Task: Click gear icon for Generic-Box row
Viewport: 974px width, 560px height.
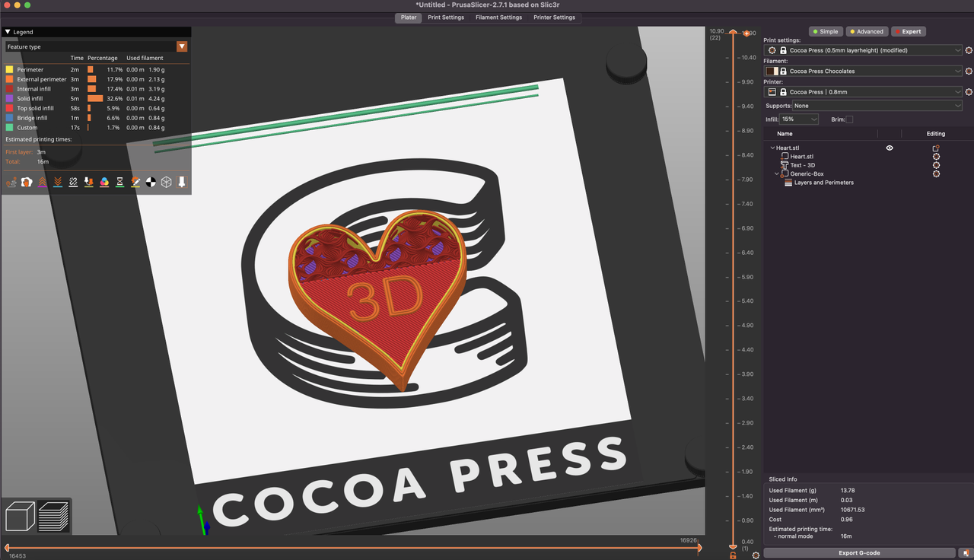Action: coord(936,173)
